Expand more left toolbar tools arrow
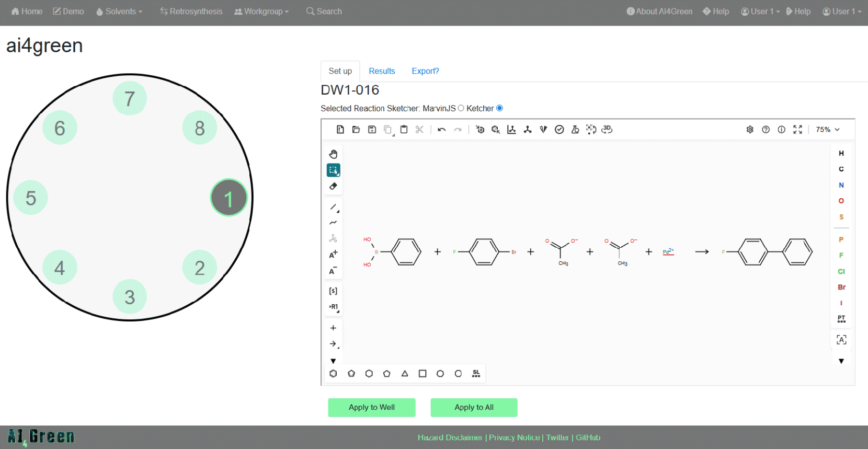The height and width of the screenshot is (449, 868). pos(333,361)
